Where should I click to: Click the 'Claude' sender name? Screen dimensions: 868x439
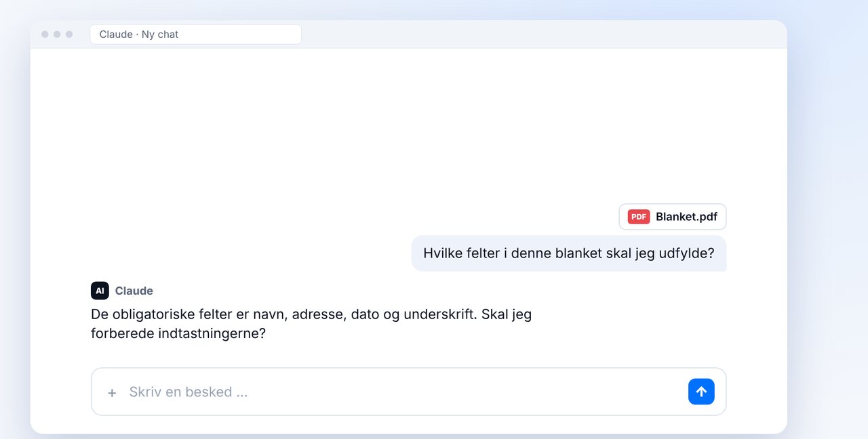point(134,291)
